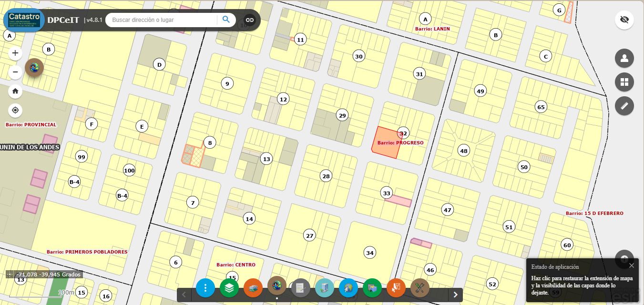Click the search magnifier button
Viewport: 644px width, 305px height.
226,20
